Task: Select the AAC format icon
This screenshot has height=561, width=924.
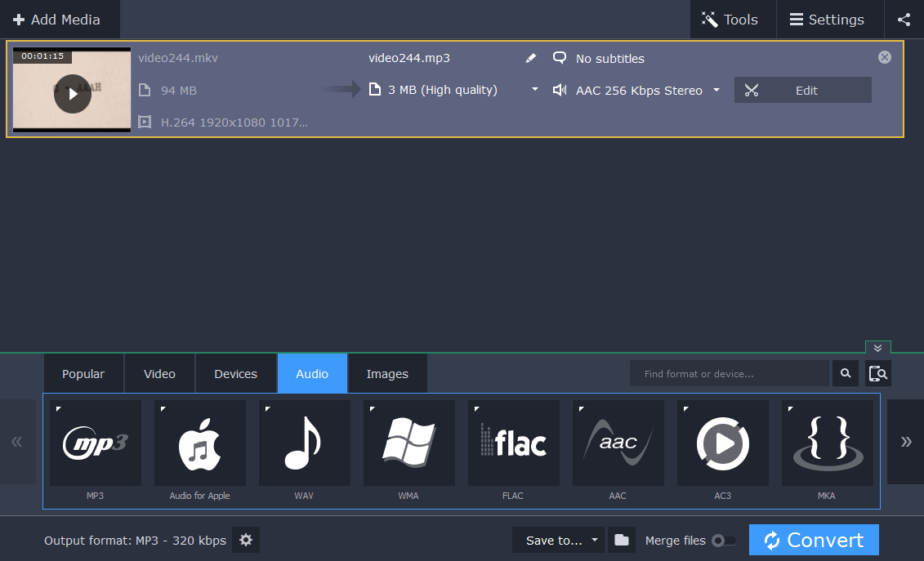Action: (x=618, y=443)
